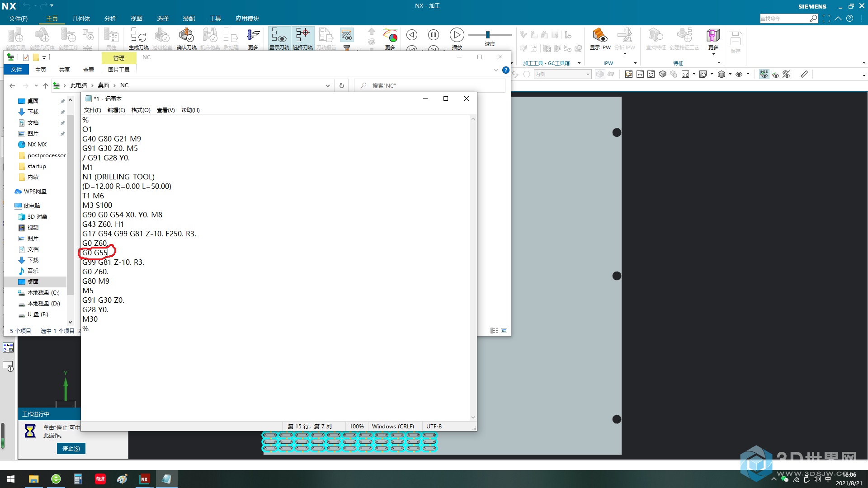Open dropdown arrow next to the eye view icon
Image resolution: width=868 pixels, height=488 pixels.
point(748,74)
